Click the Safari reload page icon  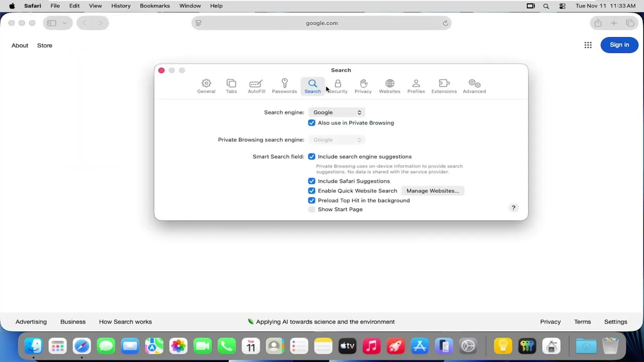pos(445,23)
